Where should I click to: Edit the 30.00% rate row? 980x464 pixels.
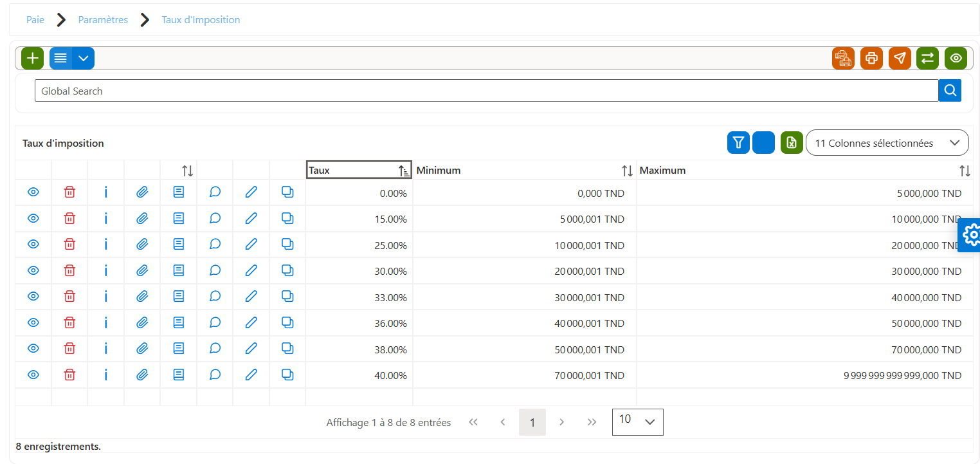[251, 271]
